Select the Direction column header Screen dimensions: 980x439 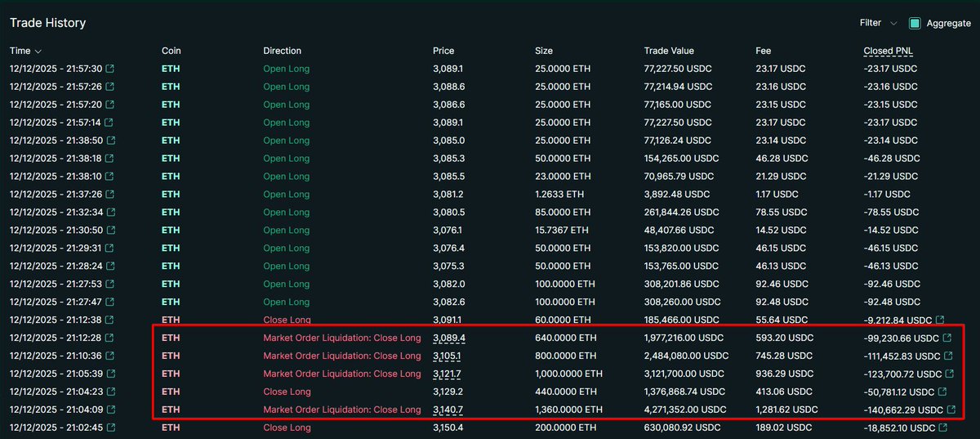coord(282,51)
